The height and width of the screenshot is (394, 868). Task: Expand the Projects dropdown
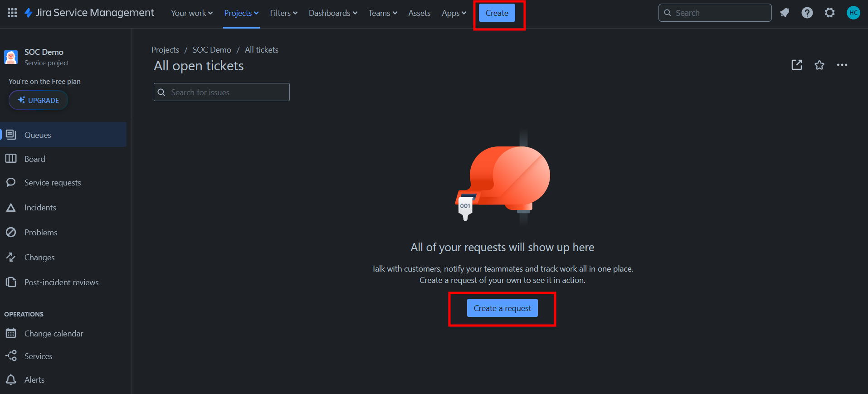point(241,13)
